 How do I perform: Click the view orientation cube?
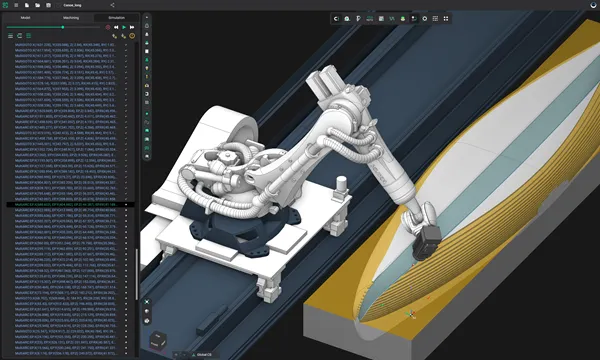[158, 340]
